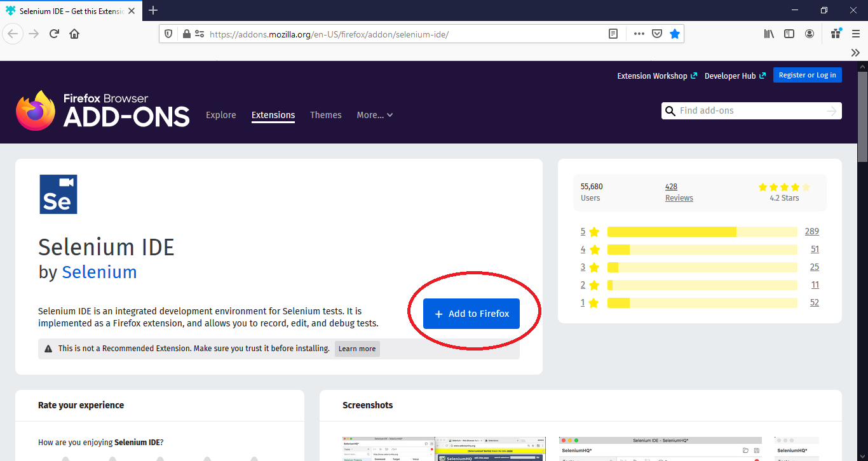Toggle Reader View in address bar
This screenshot has width=868, height=461.
[x=613, y=34]
